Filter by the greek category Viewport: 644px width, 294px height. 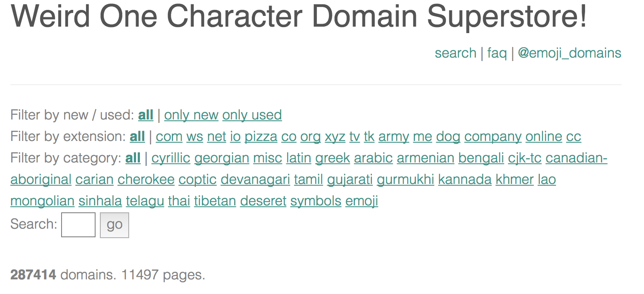click(x=332, y=158)
